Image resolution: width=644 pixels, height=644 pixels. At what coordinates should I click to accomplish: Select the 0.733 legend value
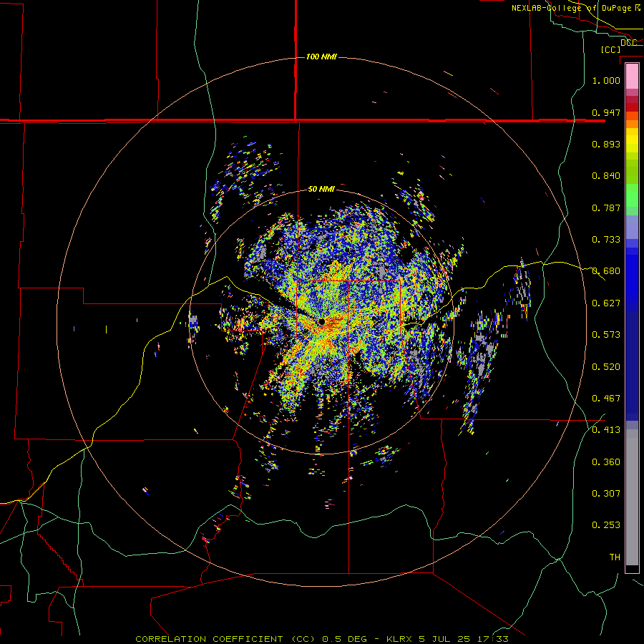(x=606, y=240)
